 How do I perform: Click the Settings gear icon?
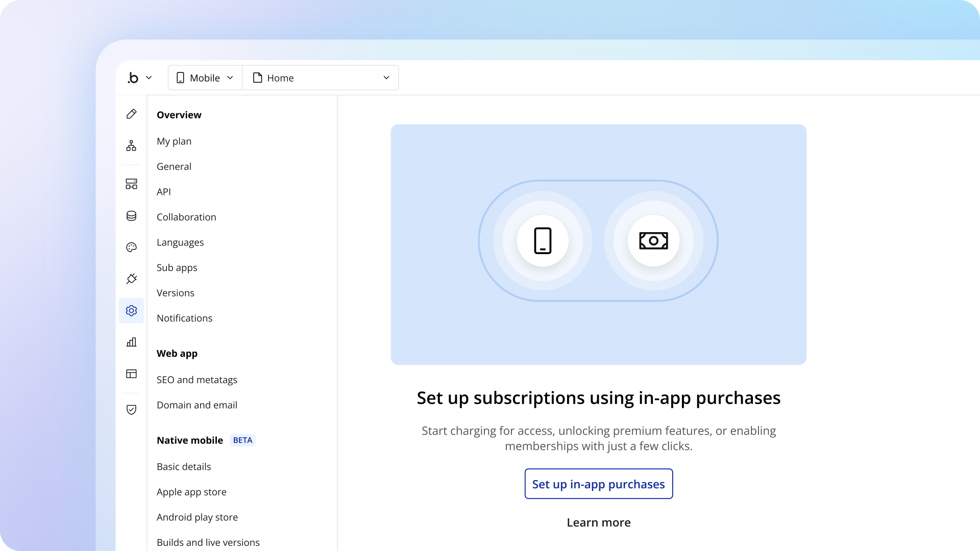point(131,311)
